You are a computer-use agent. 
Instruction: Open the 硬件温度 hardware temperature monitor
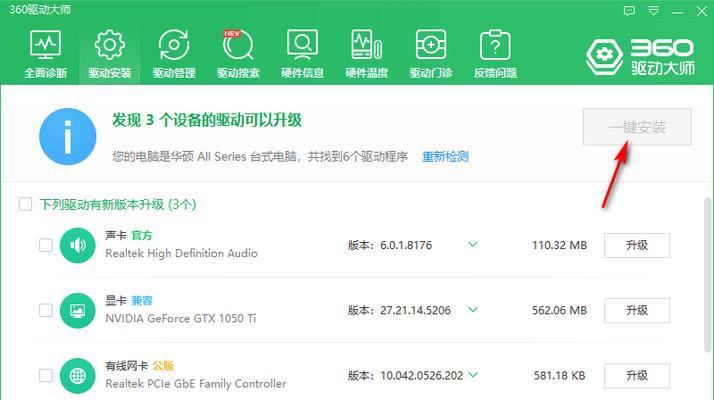point(367,55)
